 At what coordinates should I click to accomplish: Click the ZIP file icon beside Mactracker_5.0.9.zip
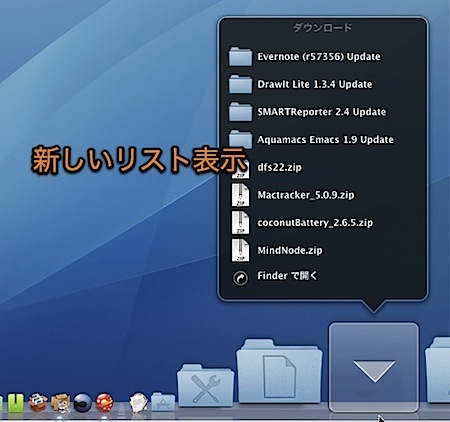(240, 195)
